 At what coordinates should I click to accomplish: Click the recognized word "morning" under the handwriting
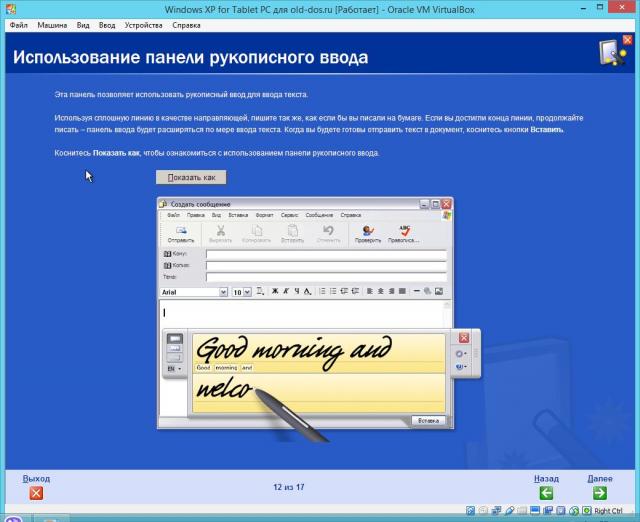[226, 368]
